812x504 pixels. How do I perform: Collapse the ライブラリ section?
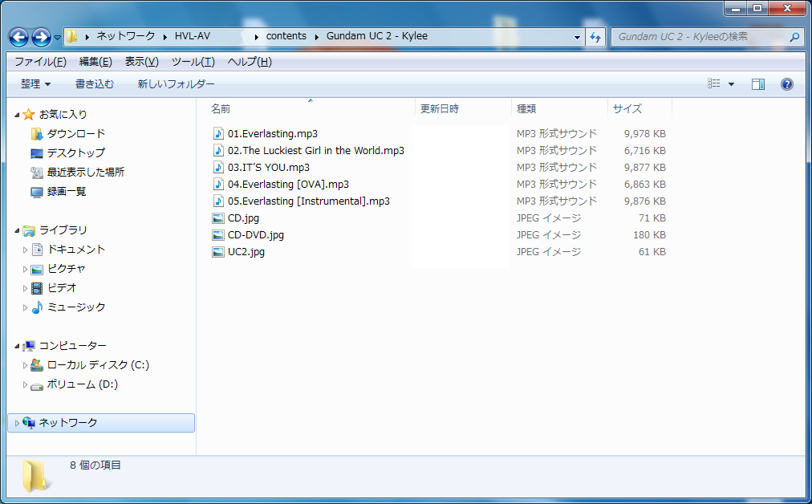click(x=17, y=230)
